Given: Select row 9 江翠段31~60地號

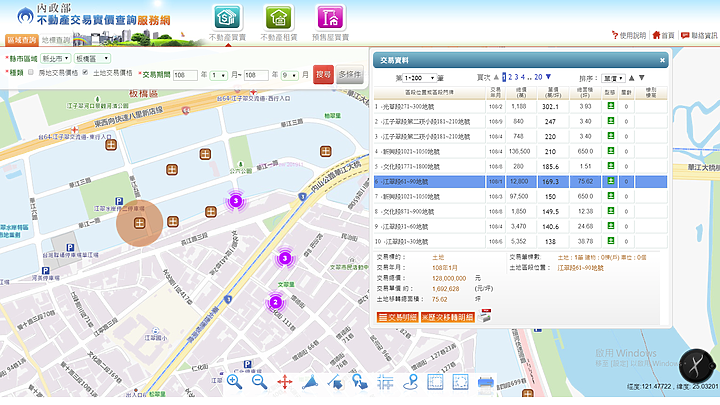Looking at the screenshot, I should [520, 226].
